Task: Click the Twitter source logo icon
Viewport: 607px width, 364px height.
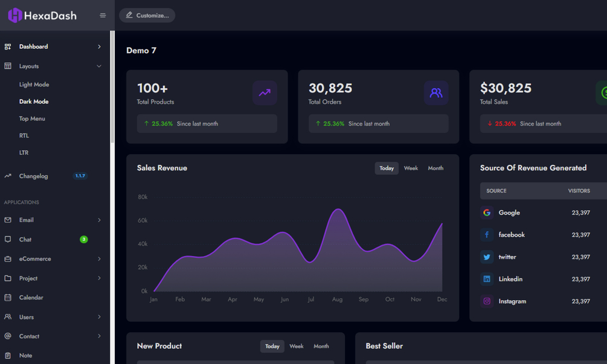Action: [487, 257]
